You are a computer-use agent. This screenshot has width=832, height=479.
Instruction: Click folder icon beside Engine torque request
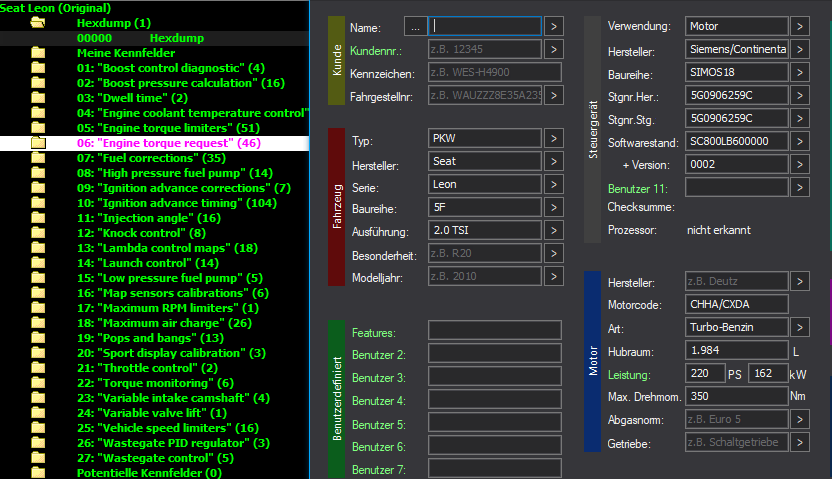click(38, 143)
